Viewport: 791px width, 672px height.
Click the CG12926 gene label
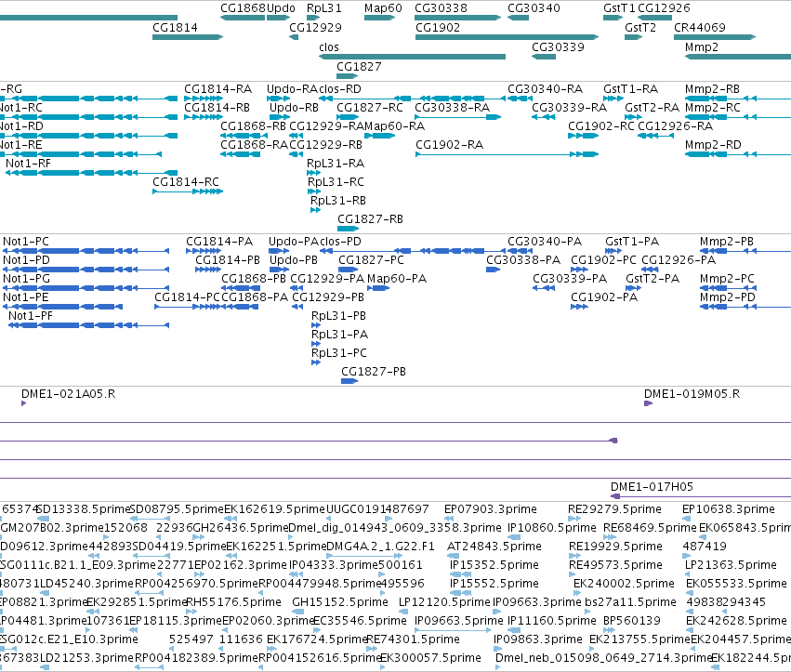(x=664, y=8)
